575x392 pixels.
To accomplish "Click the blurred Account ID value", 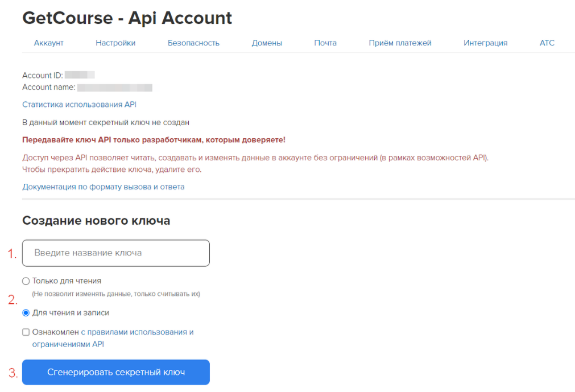I will [80, 75].
